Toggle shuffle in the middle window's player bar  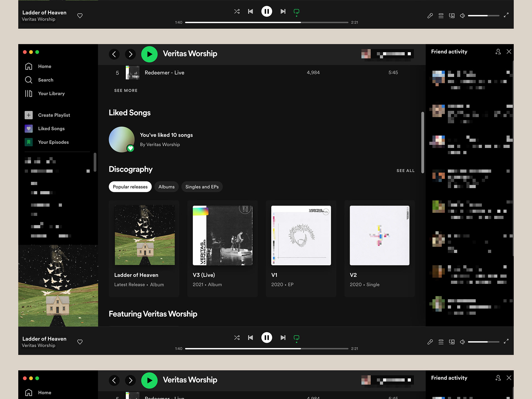click(x=237, y=338)
